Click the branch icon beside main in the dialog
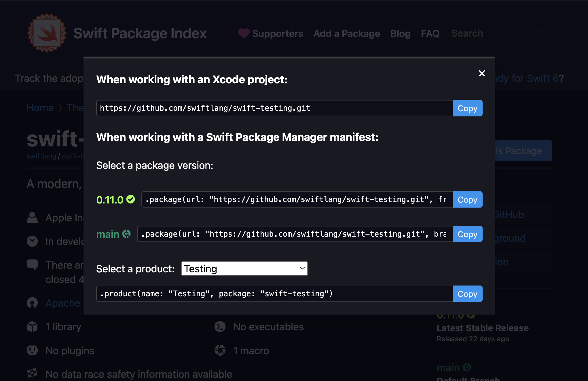 126,234
